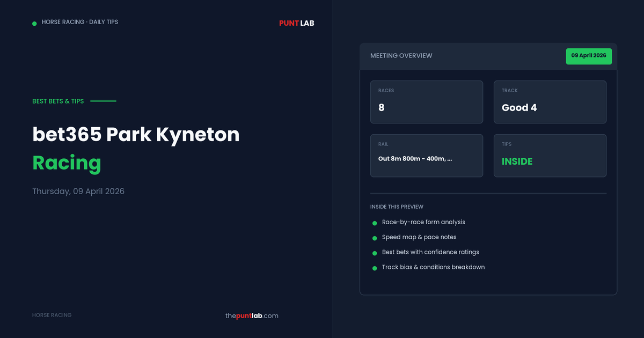
Task: Select the HORSE RACING · DAILY TIPS menu item
Action: pyautogui.click(x=80, y=22)
